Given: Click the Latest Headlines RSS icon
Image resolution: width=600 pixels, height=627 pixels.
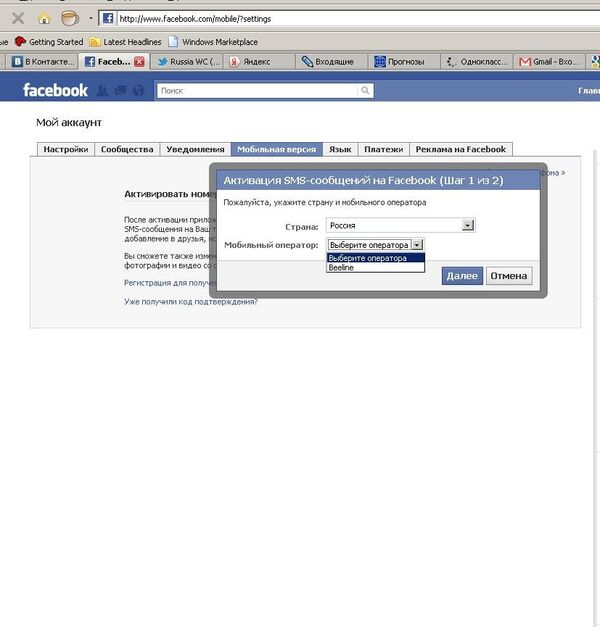Looking at the screenshot, I should (x=94, y=42).
